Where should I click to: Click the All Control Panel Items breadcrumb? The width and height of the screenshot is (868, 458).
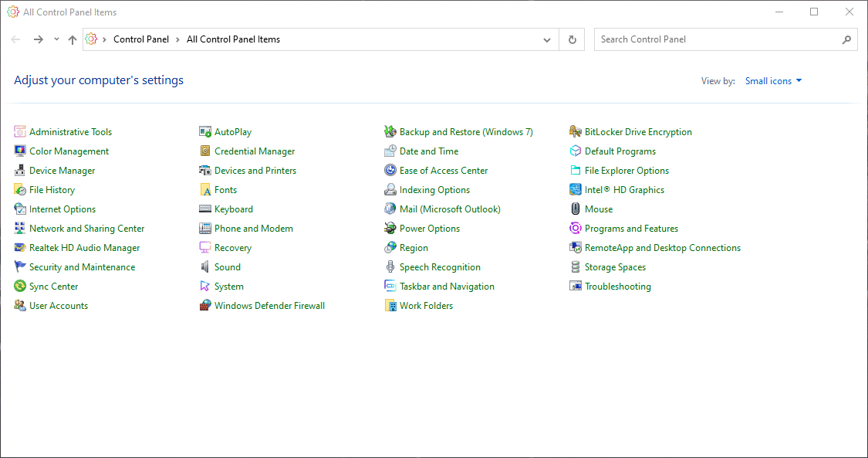pyautogui.click(x=234, y=39)
